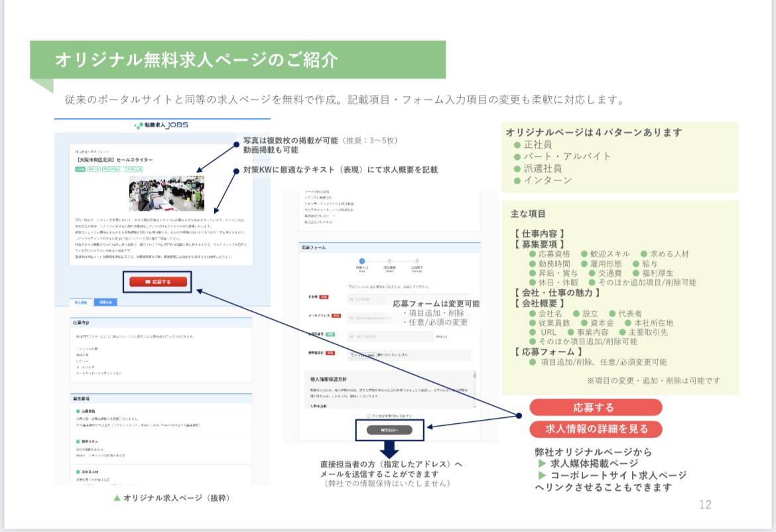Image resolution: width=776 pixels, height=532 pixels.
Task: Click the file choose button for 履歴書添付
Action: click(363, 355)
